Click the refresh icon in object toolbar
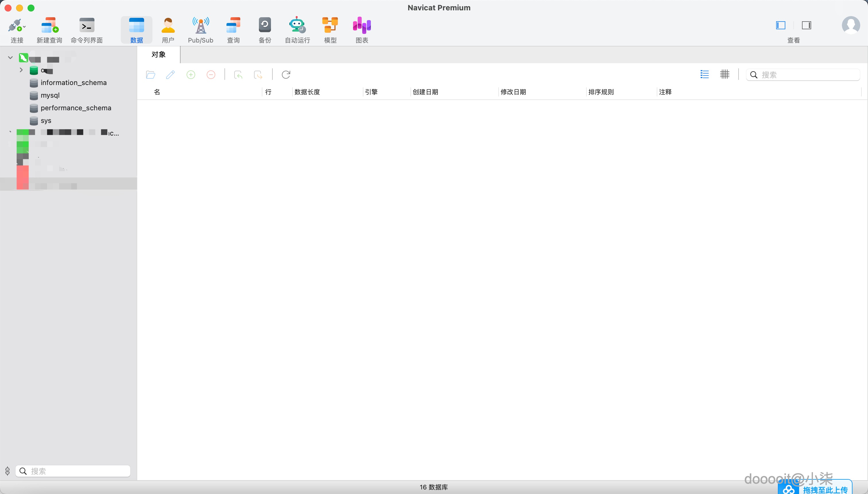Image resolution: width=868 pixels, height=494 pixels. click(286, 75)
